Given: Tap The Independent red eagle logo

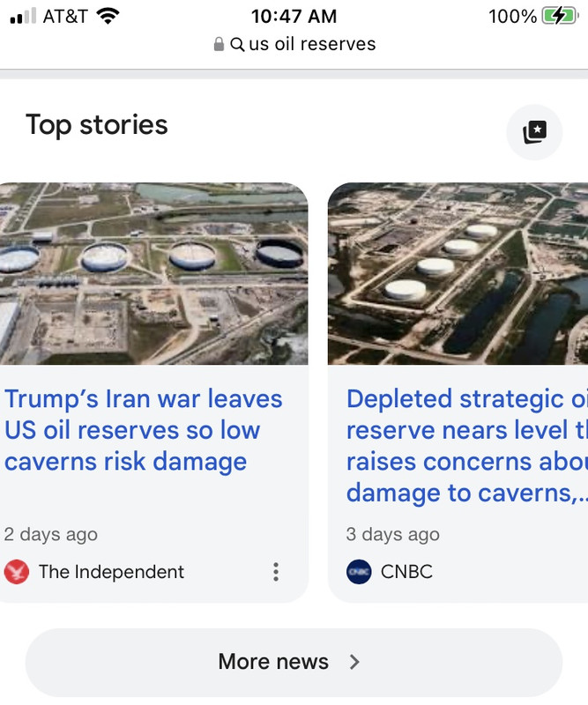Looking at the screenshot, I should coord(17,572).
